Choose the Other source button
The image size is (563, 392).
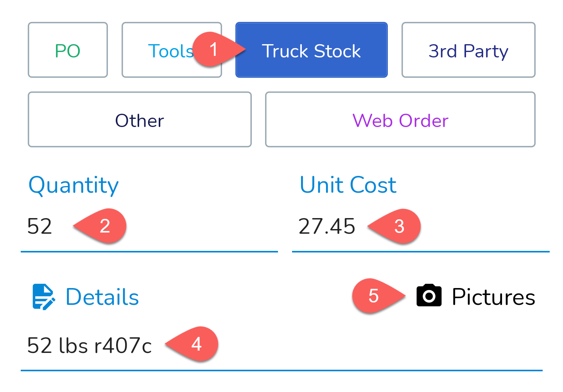(140, 120)
